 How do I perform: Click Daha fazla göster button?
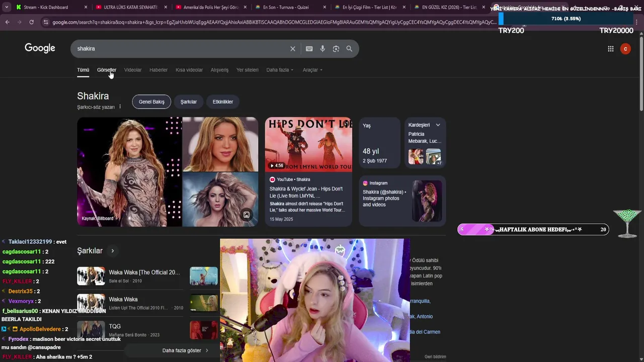tap(185, 350)
